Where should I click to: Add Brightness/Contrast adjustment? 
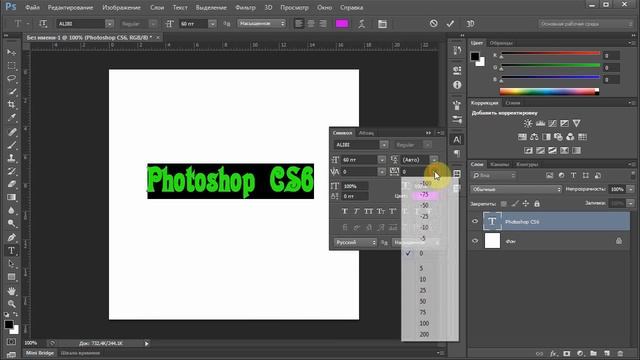[528, 123]
